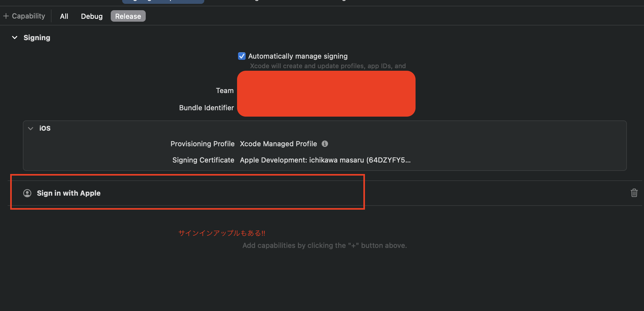Remove Sign in with Apple using trash icon

(634, 193)
